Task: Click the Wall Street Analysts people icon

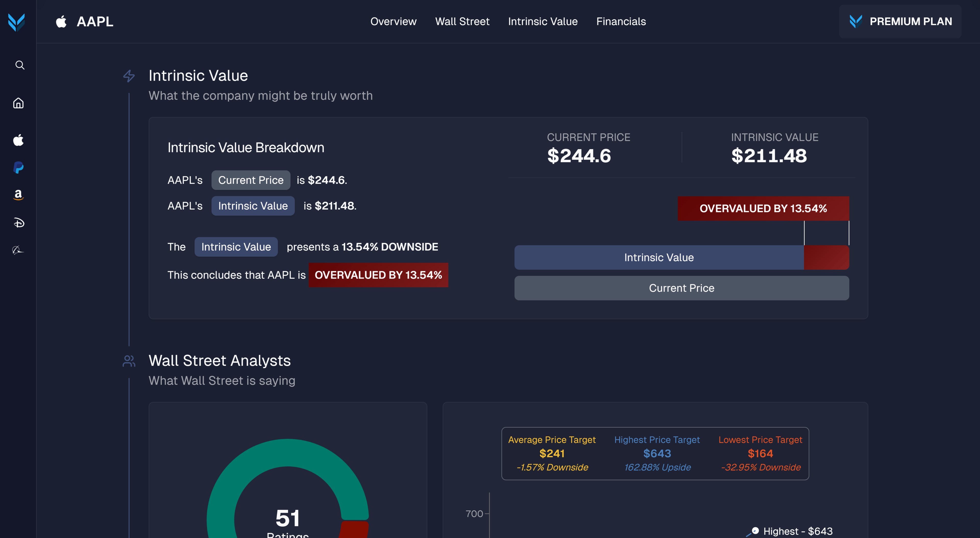Action: point(129,361)
